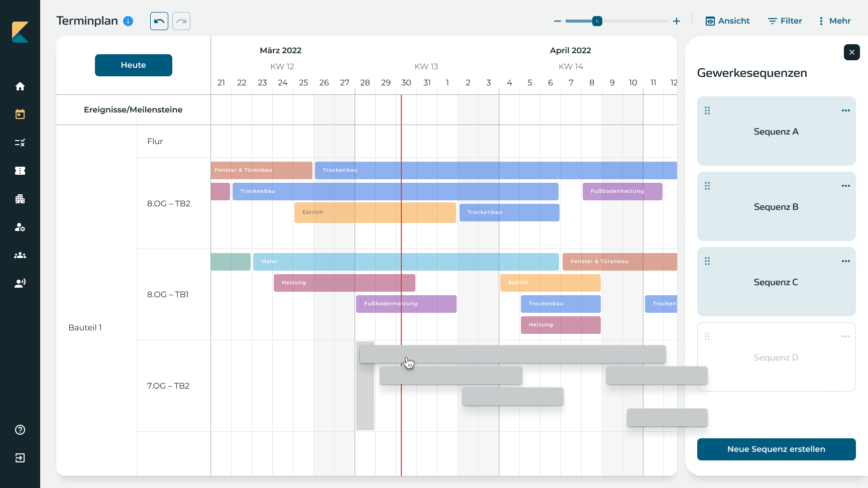
Task: Open the Mehr menu
Action: pos(834,21)
